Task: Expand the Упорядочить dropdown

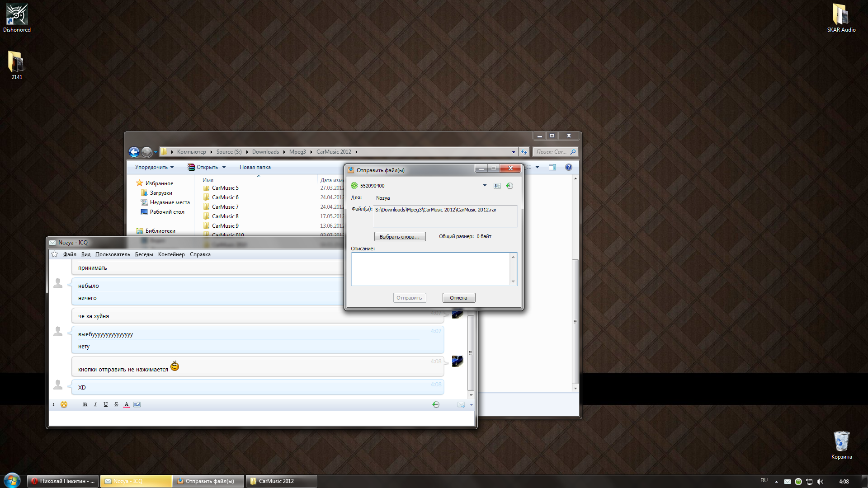Action: click(x=154, y=167)
